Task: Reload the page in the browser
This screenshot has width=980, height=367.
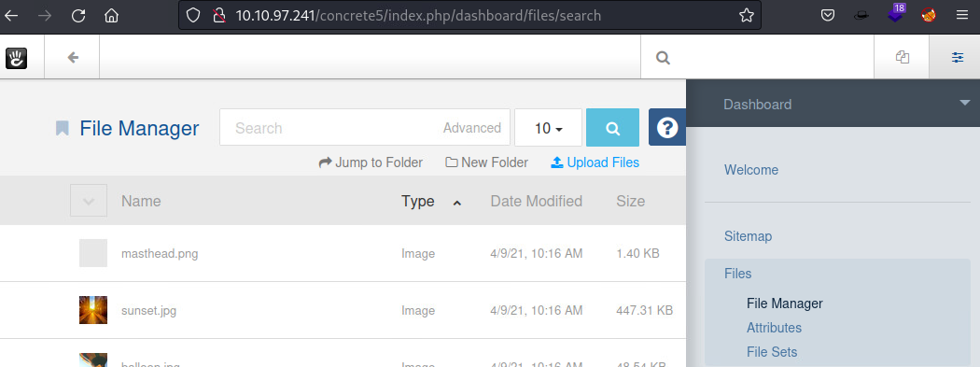Action: pyautogui.click(x=78, y=16)
